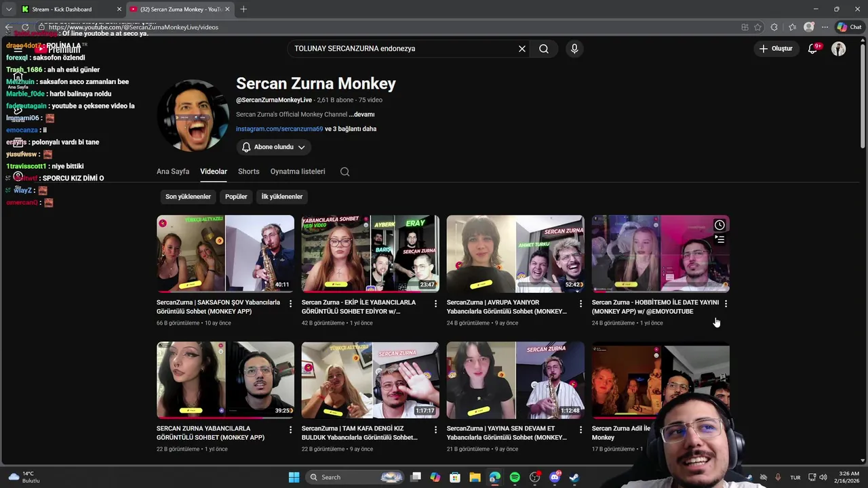The height and width of the screenshot is (488, 868).
Task: Filter by Son yüklenenler chip
Action: click(188, 197)
